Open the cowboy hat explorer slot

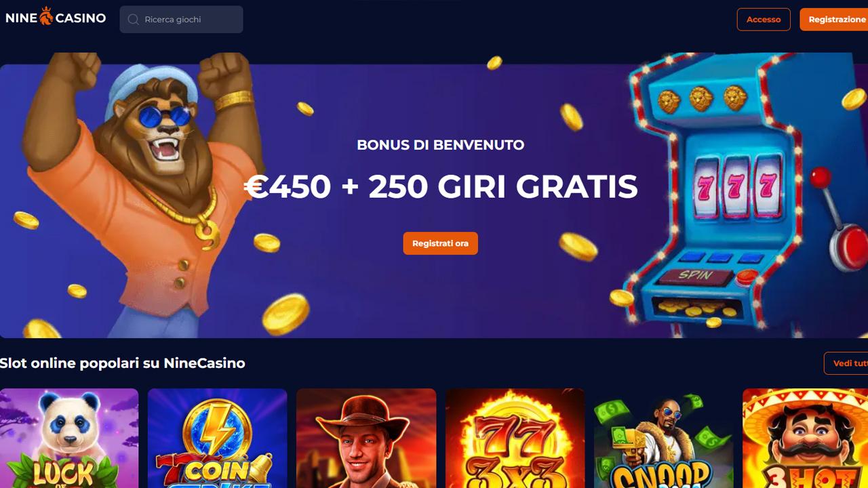click(366, 438)
